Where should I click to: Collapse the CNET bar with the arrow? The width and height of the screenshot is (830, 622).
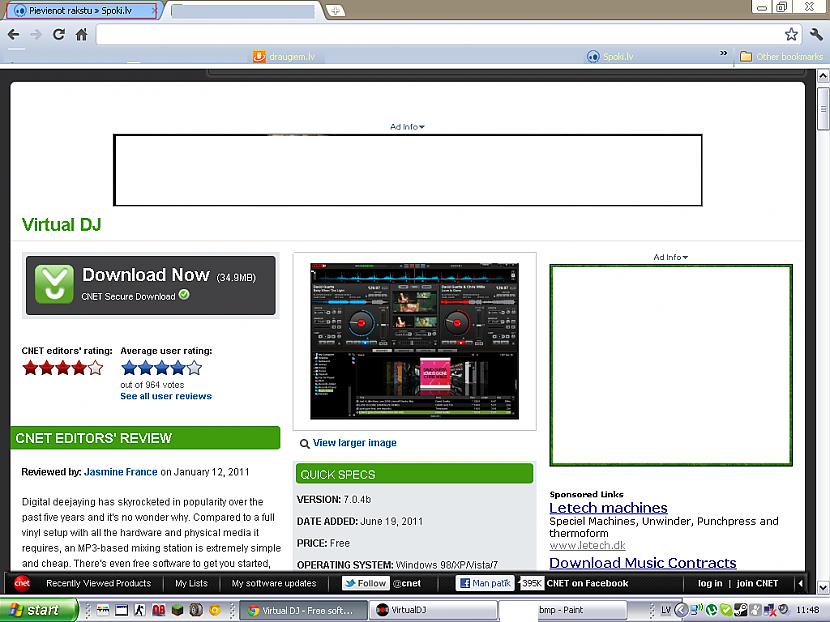click(x=800, y=583)
